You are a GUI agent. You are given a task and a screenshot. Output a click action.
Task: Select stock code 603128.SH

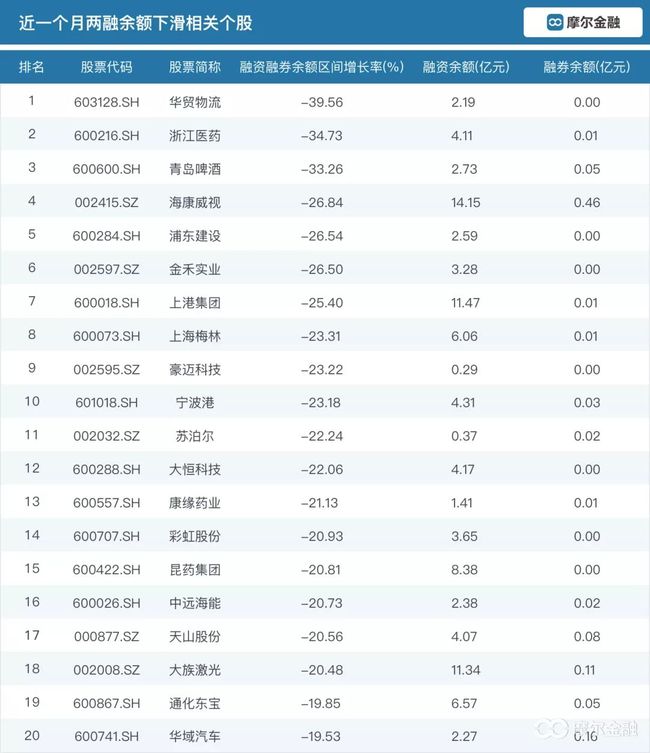click(x=107, y=102)
